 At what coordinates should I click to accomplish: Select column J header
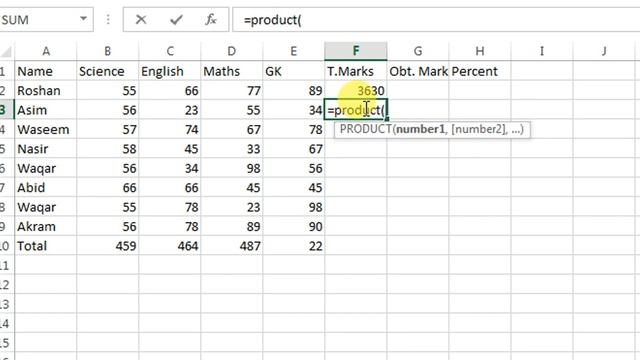point(604,51)
